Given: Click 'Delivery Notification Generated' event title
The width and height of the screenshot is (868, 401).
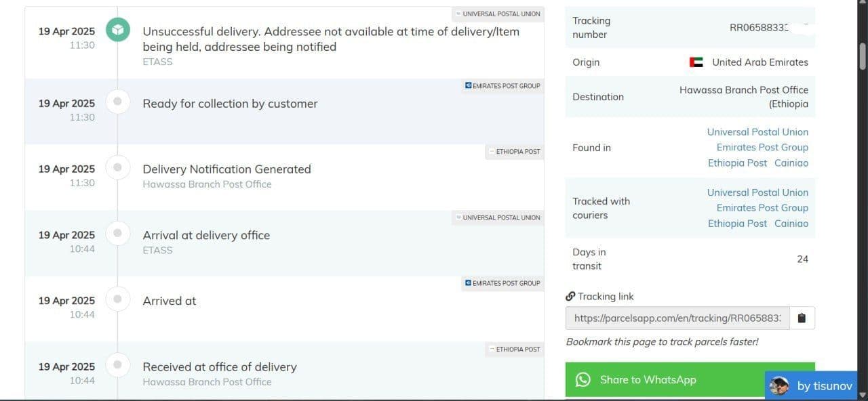Looking at the screenshot, I should pyautogui.click(x=226, y=169).
